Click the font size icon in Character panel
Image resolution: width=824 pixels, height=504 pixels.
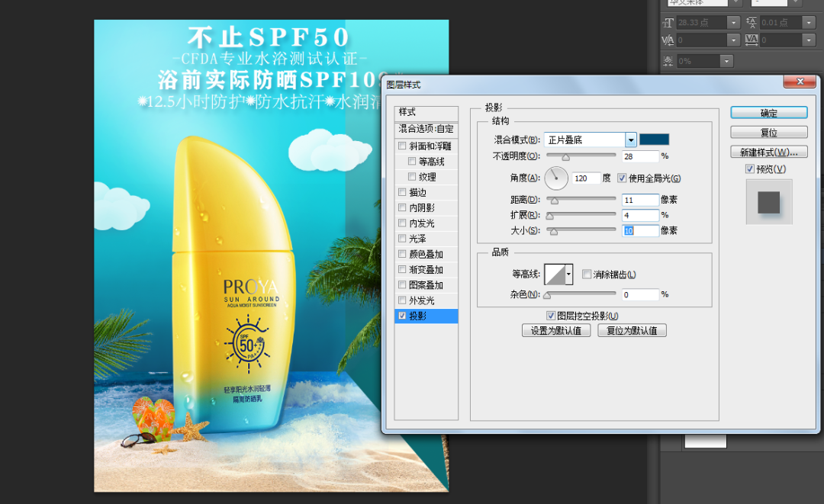668,22
